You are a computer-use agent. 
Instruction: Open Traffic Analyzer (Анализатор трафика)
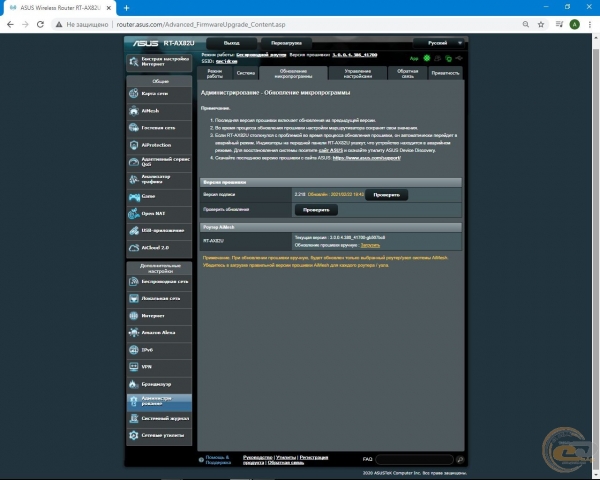[x=159, y=179]
